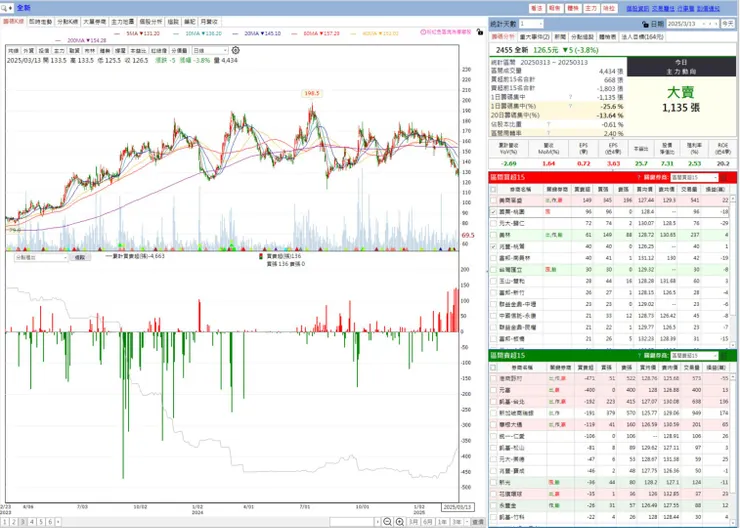Click first icon right of green header dropdown
The width and height of the screenshot is (740, 528).
(x=724, y=355)
